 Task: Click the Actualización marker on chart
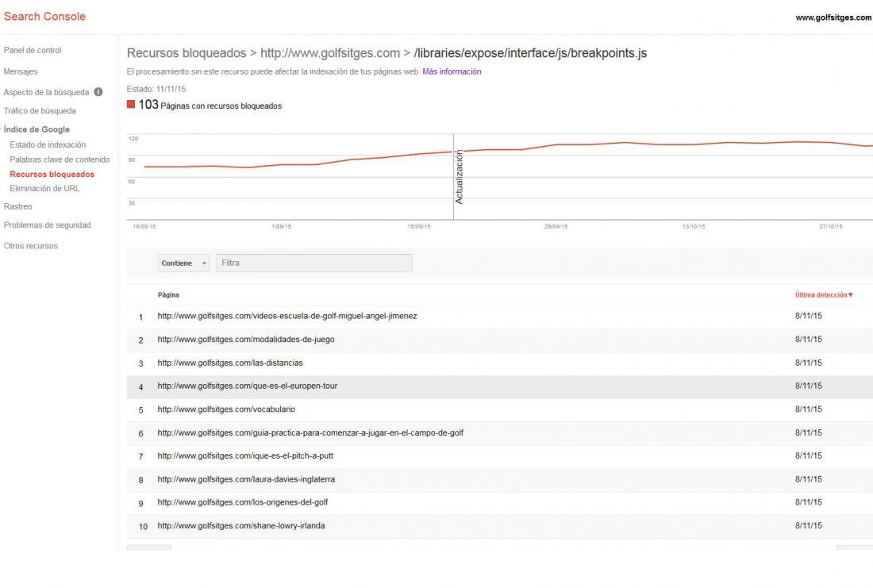459,176
